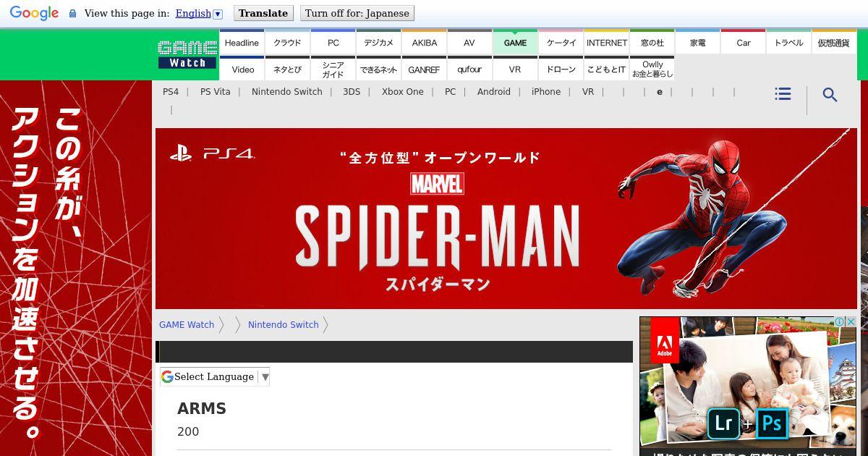
Task: Click the magnifying glass search icon
Action: coord(830,95)
